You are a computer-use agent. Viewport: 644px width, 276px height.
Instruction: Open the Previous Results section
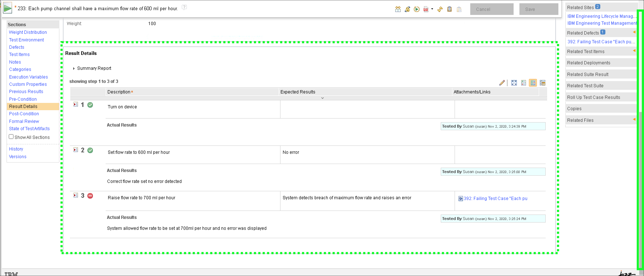coord(26,92)
